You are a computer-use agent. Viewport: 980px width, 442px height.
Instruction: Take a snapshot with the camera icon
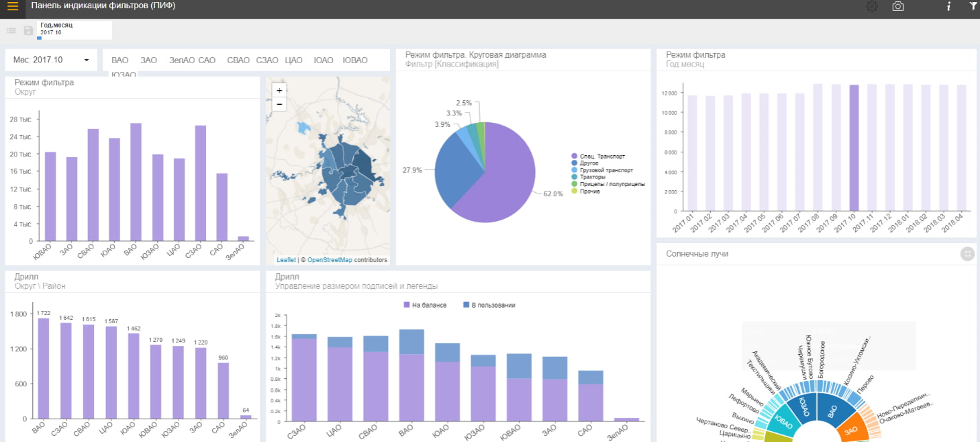[x=898, y=6]
